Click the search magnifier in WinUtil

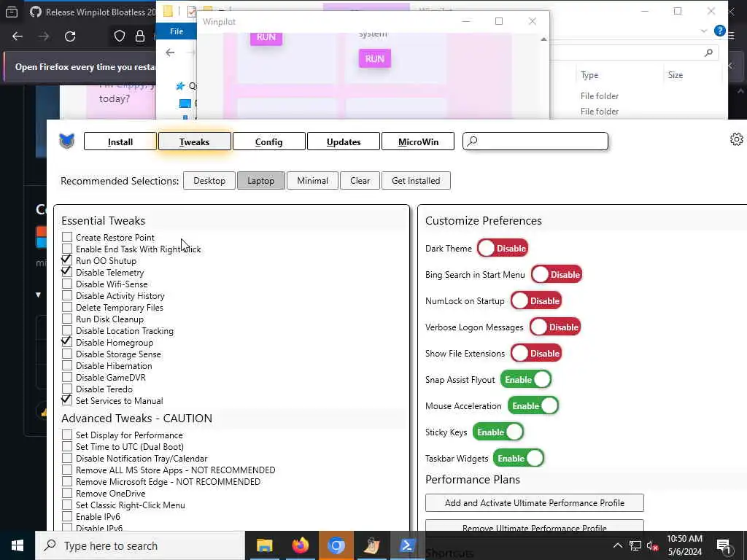tap(472, 141)
